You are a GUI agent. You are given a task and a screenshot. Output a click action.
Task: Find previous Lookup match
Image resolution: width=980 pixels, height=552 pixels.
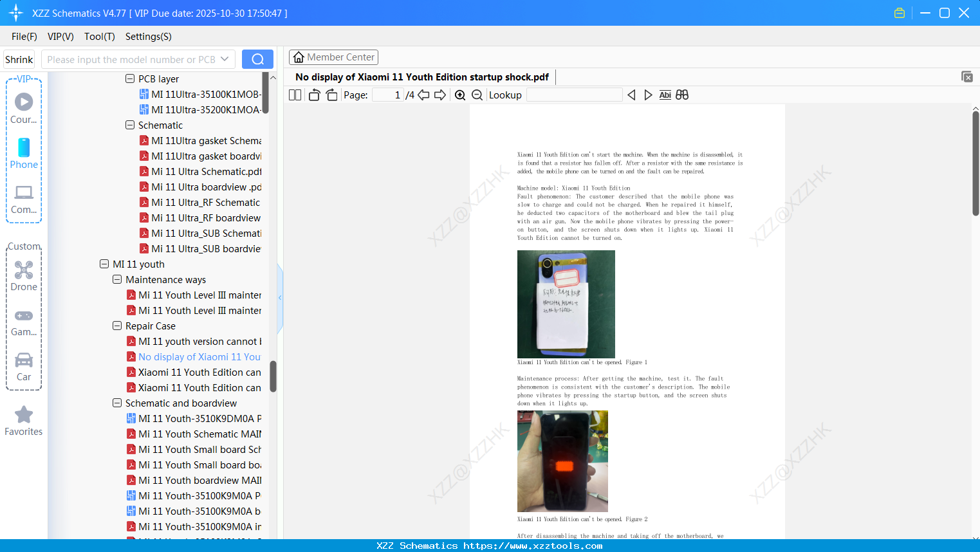631,95
